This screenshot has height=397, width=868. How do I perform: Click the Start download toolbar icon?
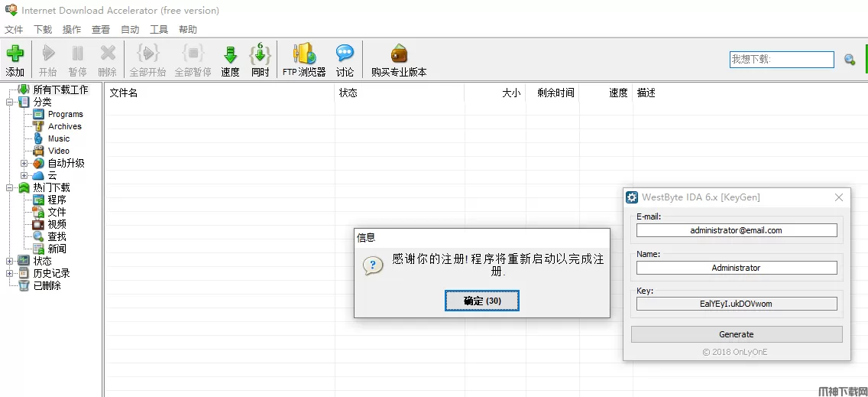tap(48, 54)
